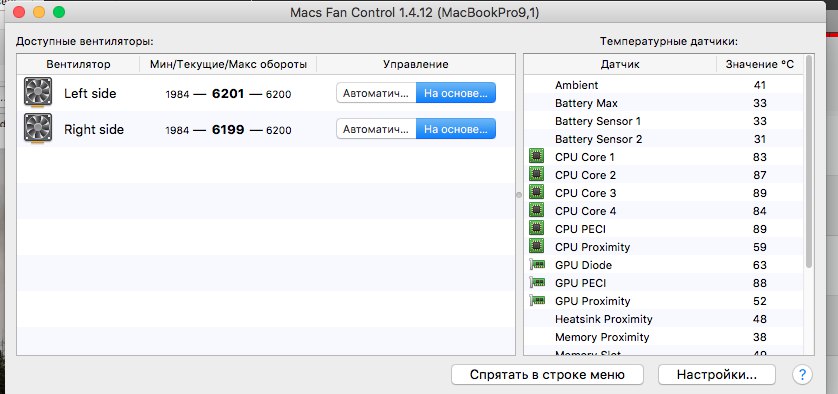Select the CPU Core 4 label
Screen dimensions: 838x394
pyautogui.click(x=585, y=211)
